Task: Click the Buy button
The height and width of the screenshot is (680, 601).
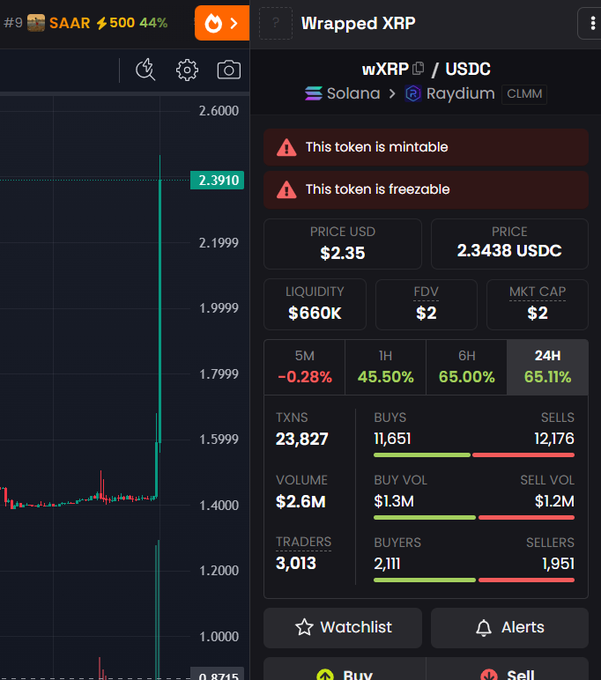Action: click(345, 670)
